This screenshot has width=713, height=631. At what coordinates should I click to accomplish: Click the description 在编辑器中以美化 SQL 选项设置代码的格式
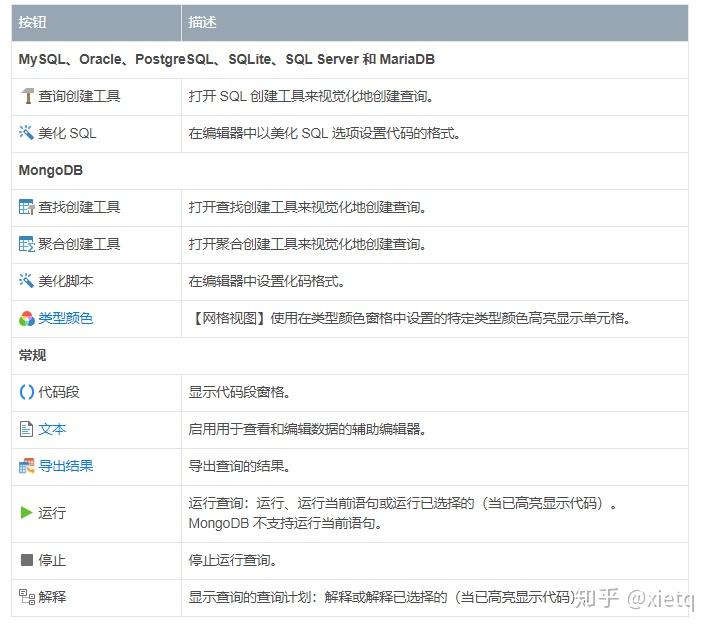[x=324, y=133]
